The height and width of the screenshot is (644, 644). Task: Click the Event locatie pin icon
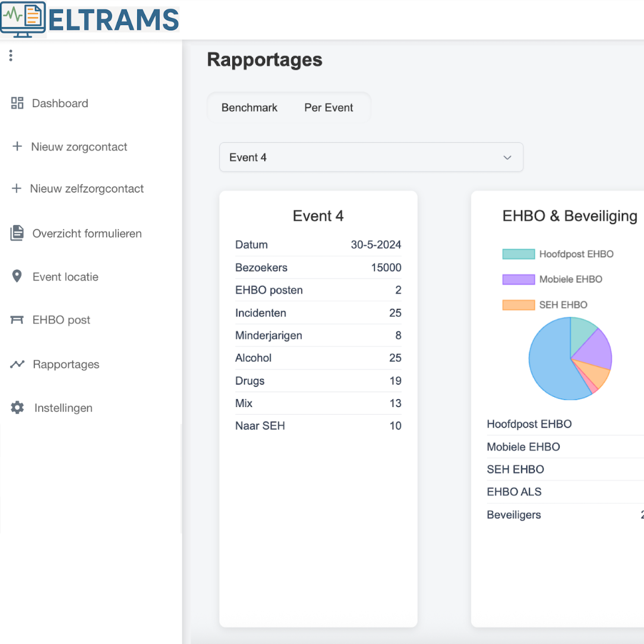(17, 277)
